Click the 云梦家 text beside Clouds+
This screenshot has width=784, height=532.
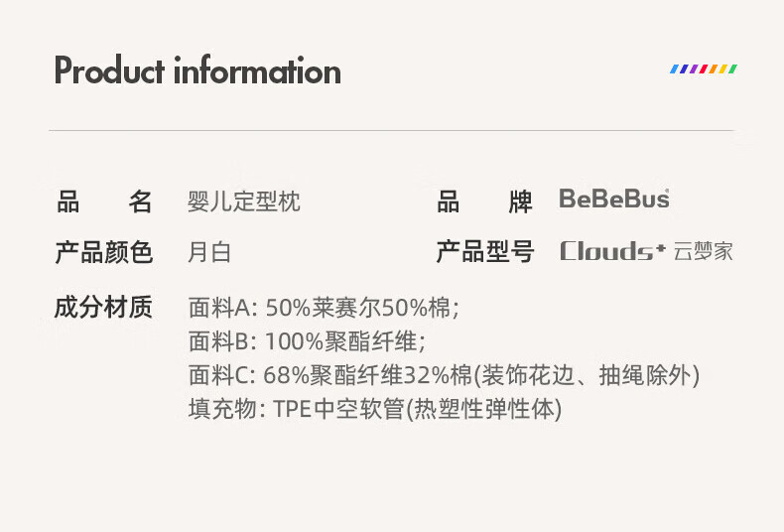tap(703, 251)
